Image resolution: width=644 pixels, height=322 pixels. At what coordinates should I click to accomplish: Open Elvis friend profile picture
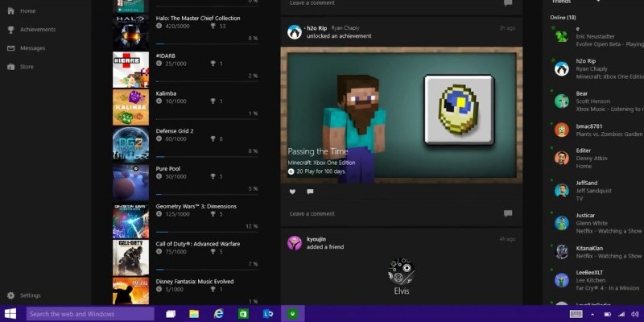click(401, 271)
